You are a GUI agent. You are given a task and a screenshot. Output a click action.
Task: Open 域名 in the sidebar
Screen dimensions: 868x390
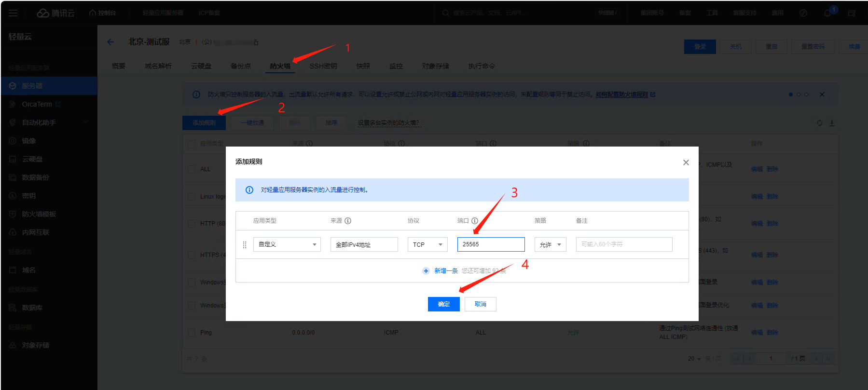click(x=29, y=270)
